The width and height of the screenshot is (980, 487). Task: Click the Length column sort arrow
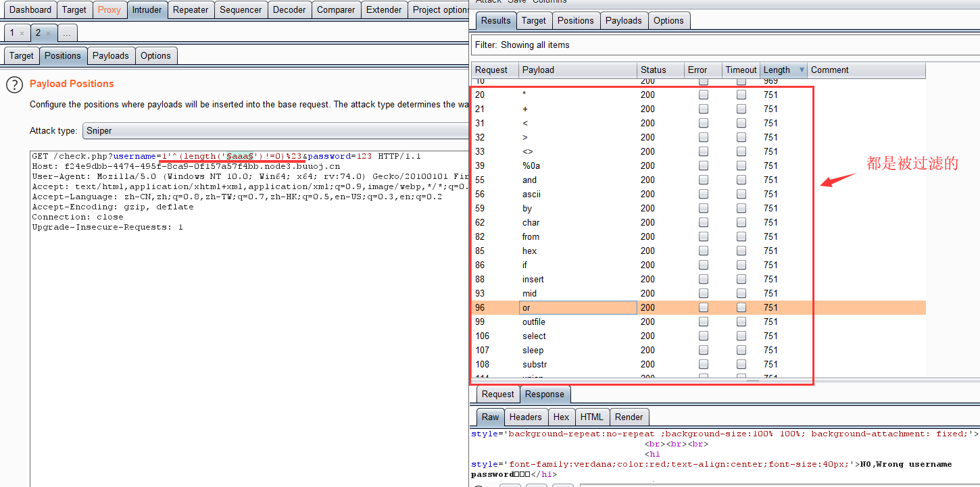coord(802,70)
